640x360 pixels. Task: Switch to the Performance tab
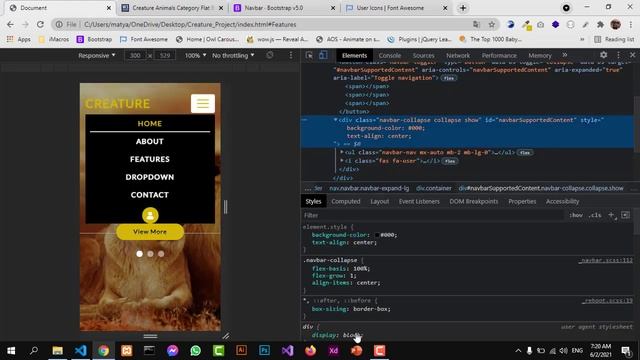pyautogui.click(x=499, y=56)
